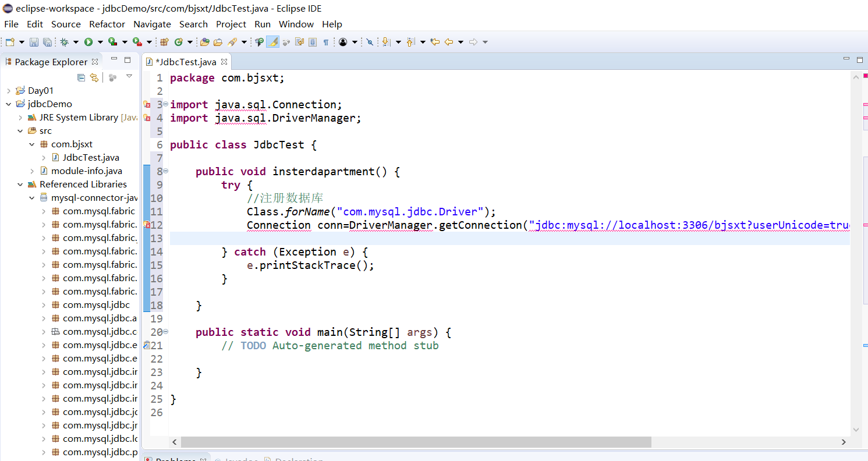Select the com.mysql.jdbc package

[96, 305]
